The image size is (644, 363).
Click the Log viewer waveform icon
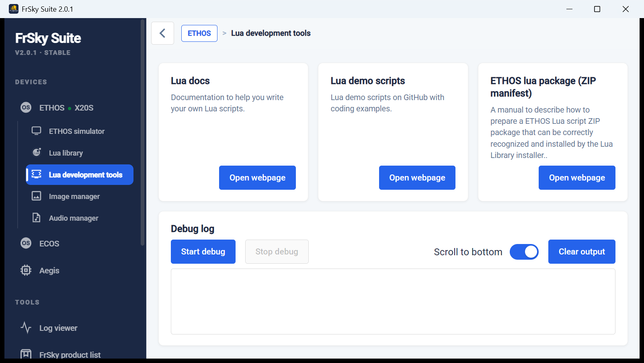coord(26,328)
